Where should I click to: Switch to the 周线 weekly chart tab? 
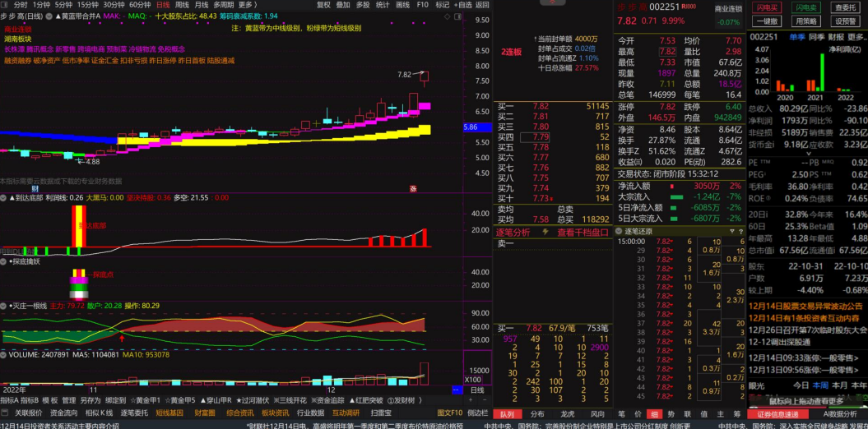point(182,5)
